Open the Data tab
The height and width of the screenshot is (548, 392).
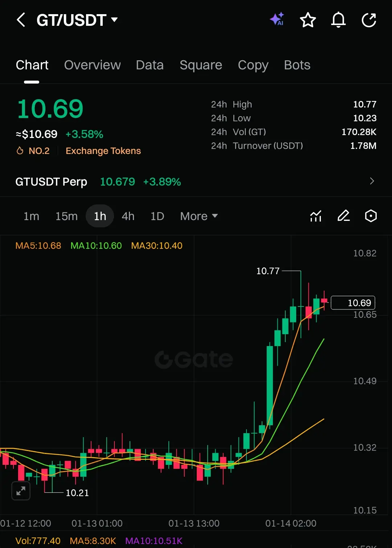coord(150,65)
